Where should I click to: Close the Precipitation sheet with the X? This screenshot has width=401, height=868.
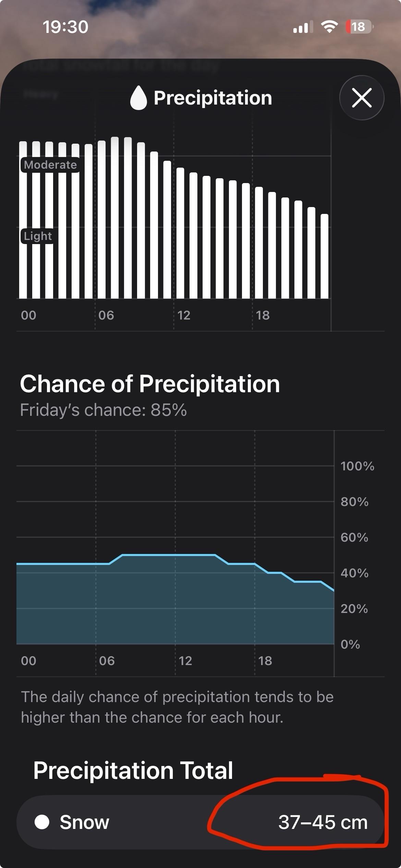[x=362, y=98]
